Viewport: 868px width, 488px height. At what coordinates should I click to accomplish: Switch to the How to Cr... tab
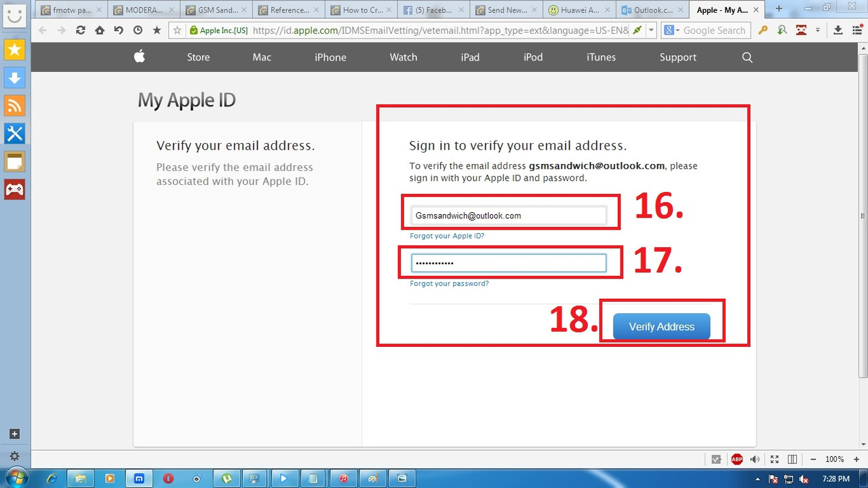361,10
